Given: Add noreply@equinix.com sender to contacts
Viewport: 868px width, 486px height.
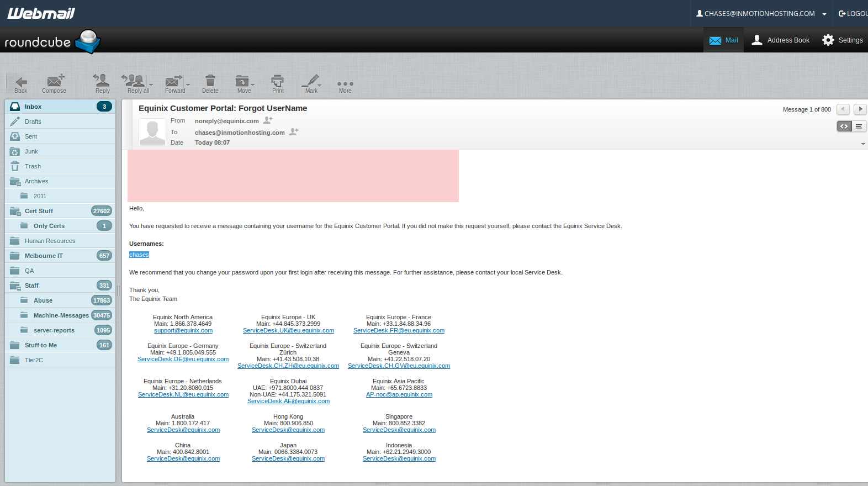Looking at the screenshot, I should pos(268,120).
